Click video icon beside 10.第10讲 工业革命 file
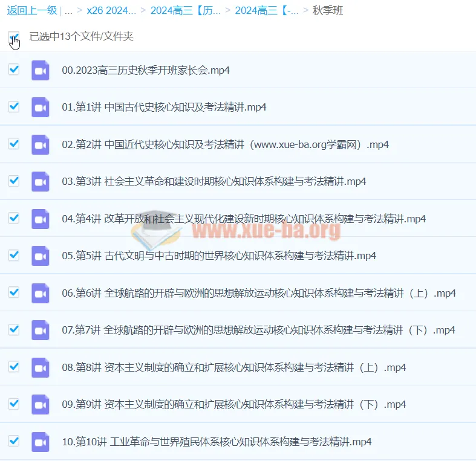476x461 pixels. [41, 442]
